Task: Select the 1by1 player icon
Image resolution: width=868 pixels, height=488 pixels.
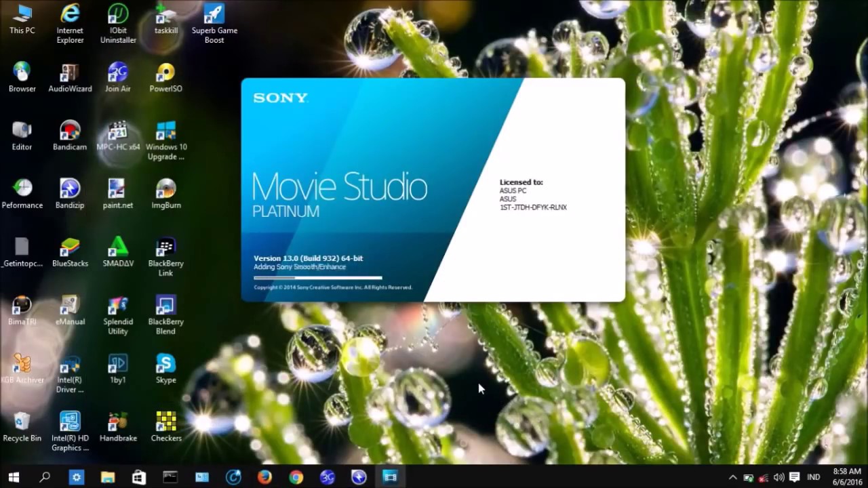Action: [x=118, y=369]
